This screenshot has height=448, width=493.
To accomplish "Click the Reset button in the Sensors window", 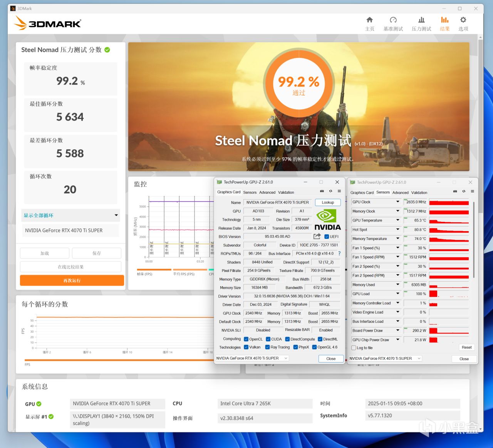I will pyautogui.click(x=466, y=347).
